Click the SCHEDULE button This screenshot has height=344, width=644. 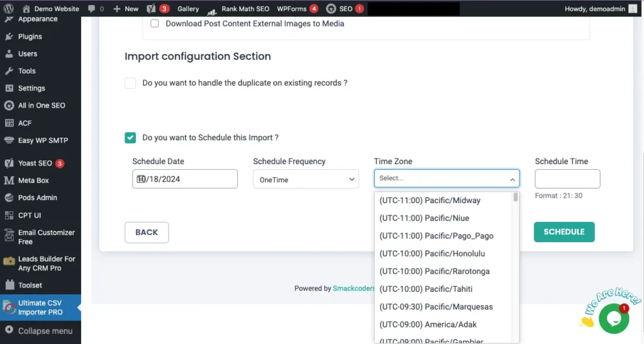[563, 231]
